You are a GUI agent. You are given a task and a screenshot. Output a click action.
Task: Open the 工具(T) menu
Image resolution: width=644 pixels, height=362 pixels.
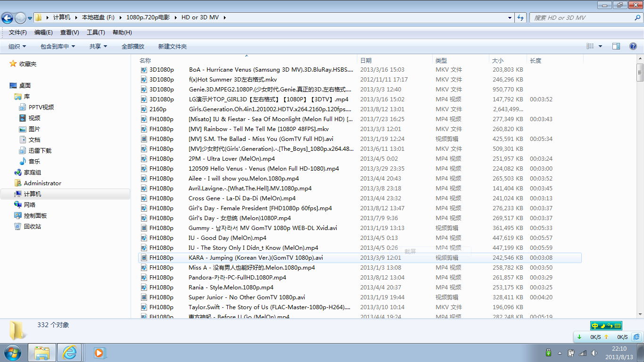[96, 33]
